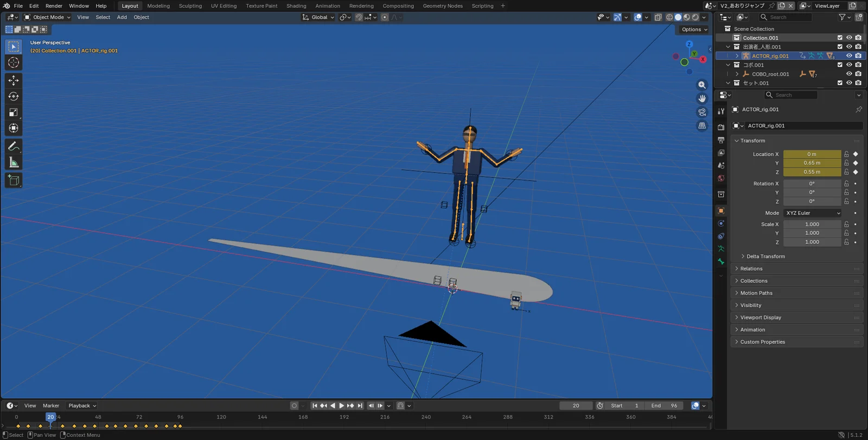Screen dimensions: 868x440
Task: Activate the Scale tool
Action: [14, 112]
